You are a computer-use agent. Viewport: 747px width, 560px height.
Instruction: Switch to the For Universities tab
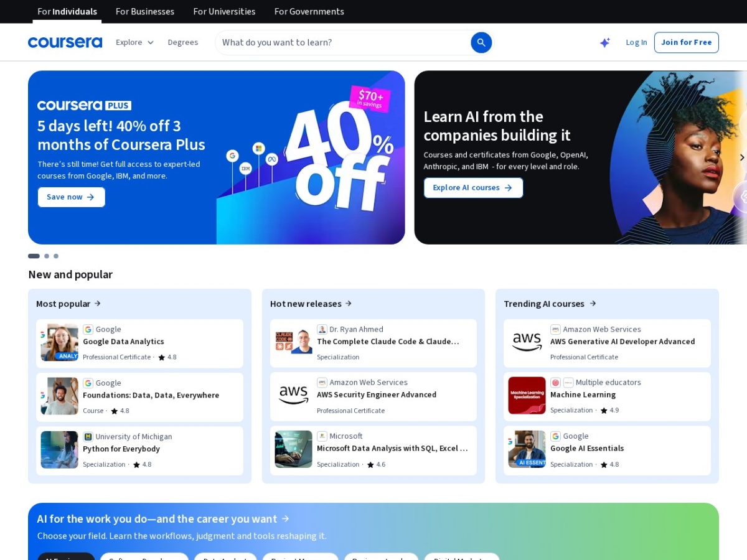coord(224,11)
